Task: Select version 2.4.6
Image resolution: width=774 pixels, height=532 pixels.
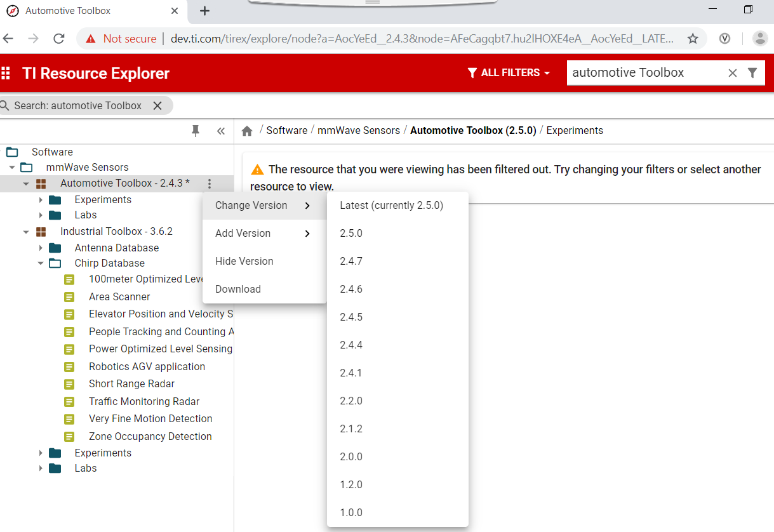Action: [397, 289]
